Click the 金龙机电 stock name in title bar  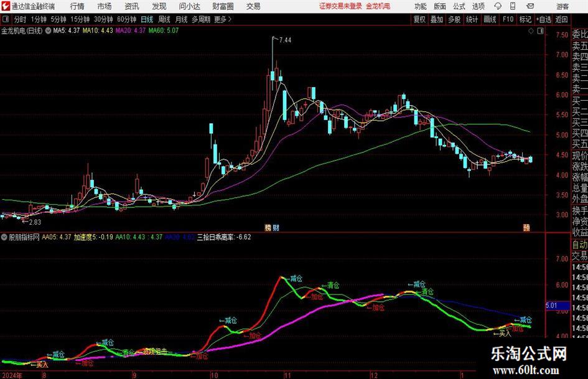(378, 6)
